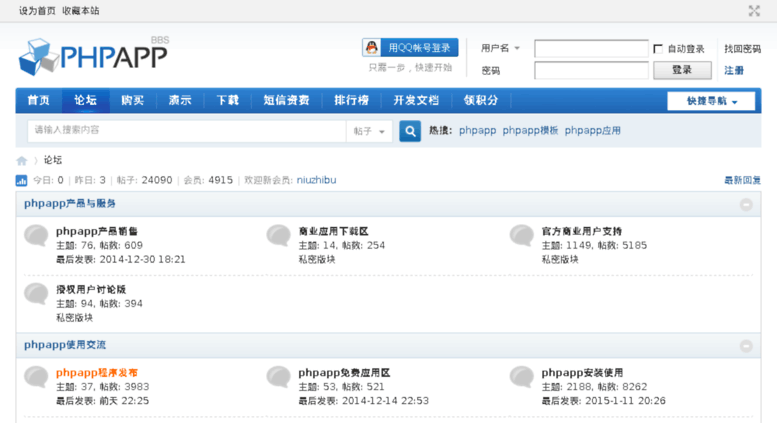Click speech bubble icon for phpapp安装使用

[522, 377]
